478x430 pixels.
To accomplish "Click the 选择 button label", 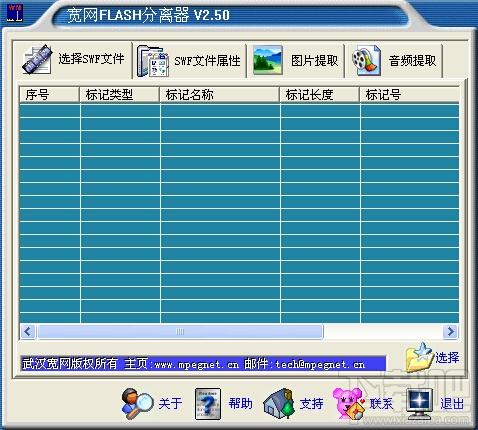I will tap(447, 358).
